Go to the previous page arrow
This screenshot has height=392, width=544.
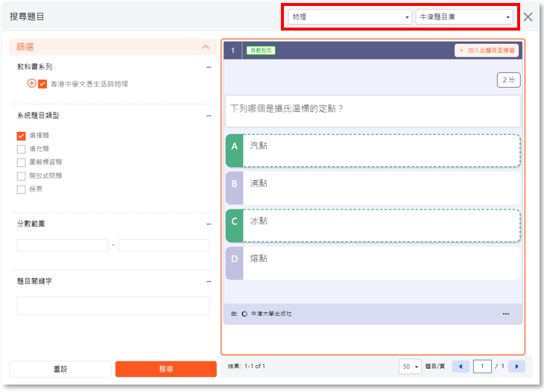point(461,366)
